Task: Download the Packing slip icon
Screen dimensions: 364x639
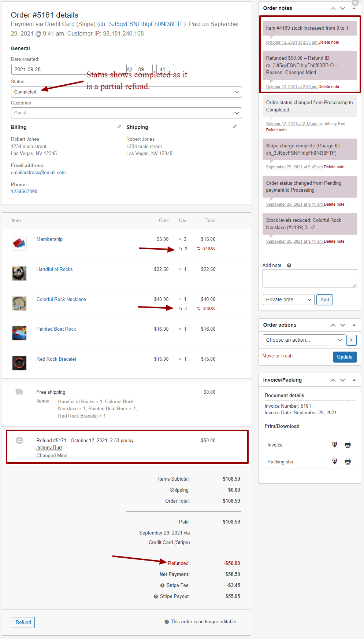Action: (335, 462)
